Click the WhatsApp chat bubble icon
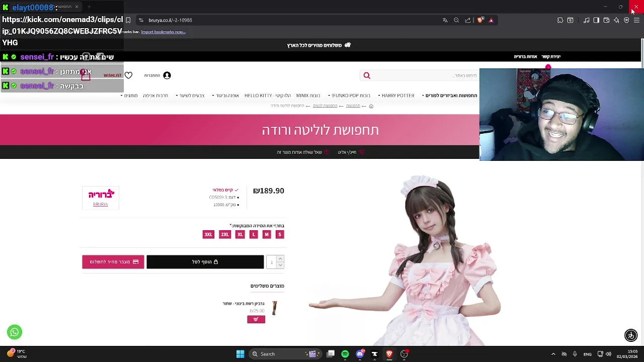 [x=15, y=332]
